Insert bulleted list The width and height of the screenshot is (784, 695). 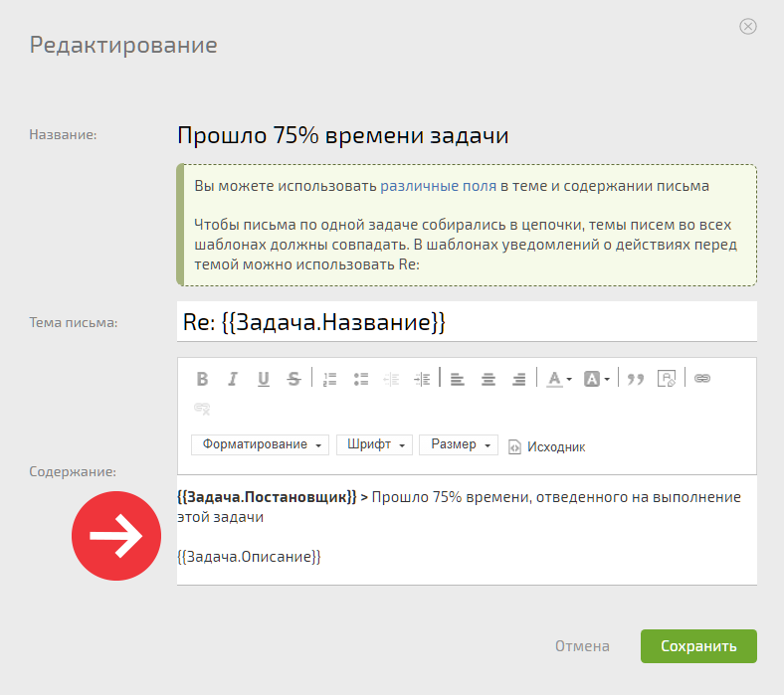(x=361, y=379)
